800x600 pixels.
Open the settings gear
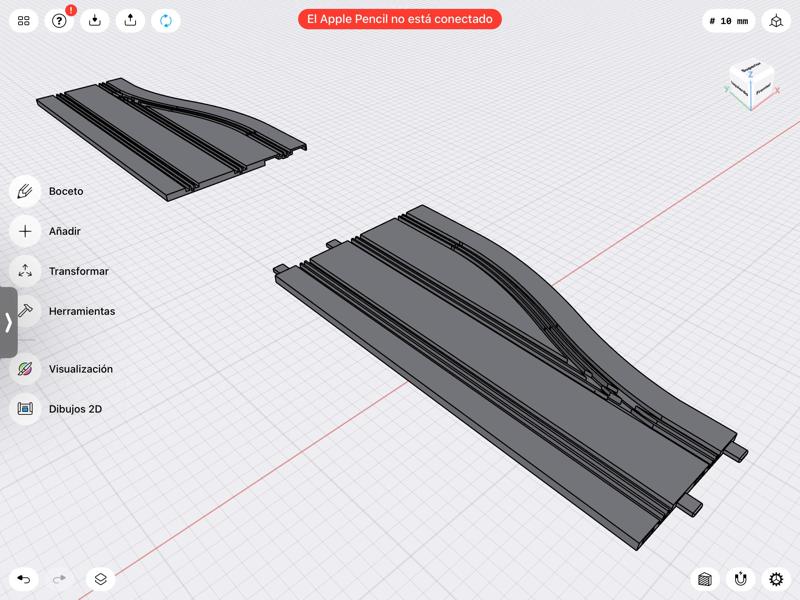[776, 581]
